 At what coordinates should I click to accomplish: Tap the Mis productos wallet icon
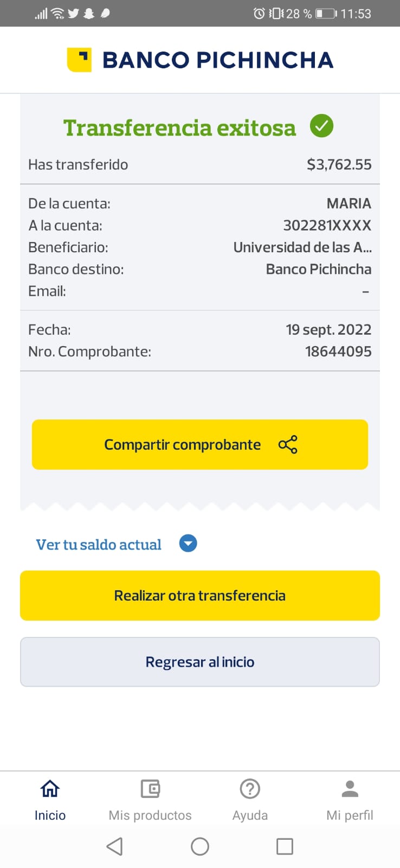[150, 788]
